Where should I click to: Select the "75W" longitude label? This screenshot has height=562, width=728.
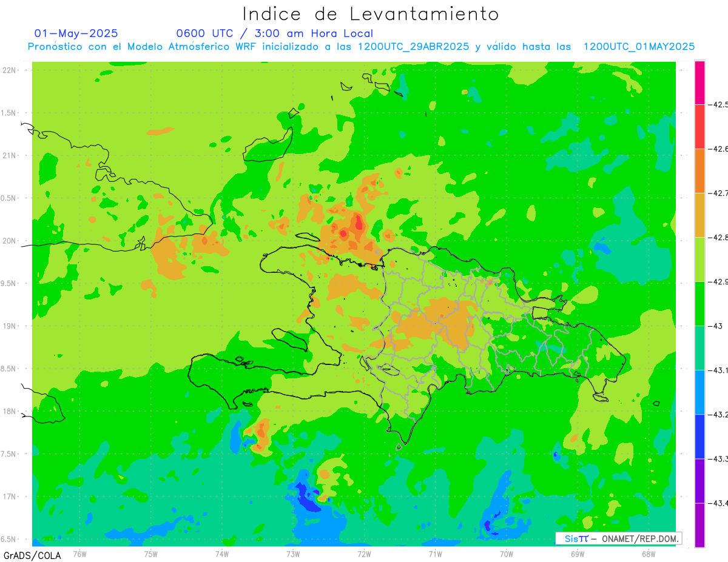pos(151,554)
